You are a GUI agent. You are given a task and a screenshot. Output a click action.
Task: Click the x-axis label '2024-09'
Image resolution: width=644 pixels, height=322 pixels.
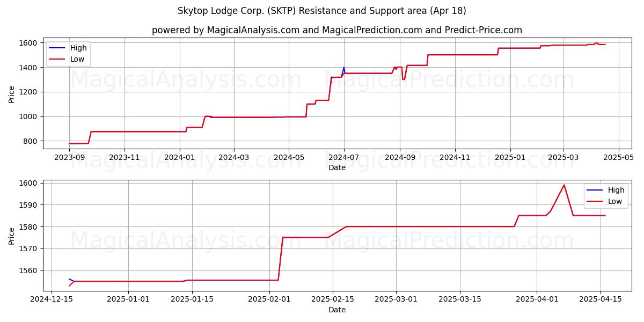click(x=399, y=158)
